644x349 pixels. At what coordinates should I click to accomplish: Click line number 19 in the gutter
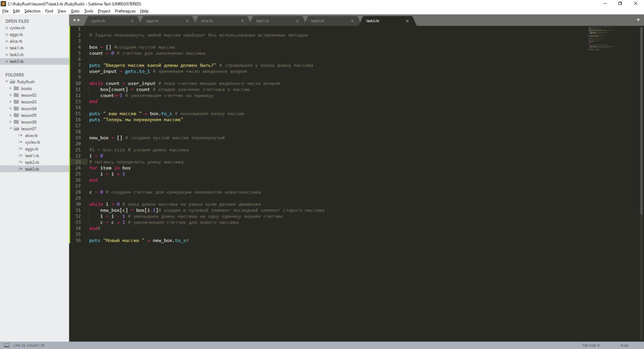(78, 137)
